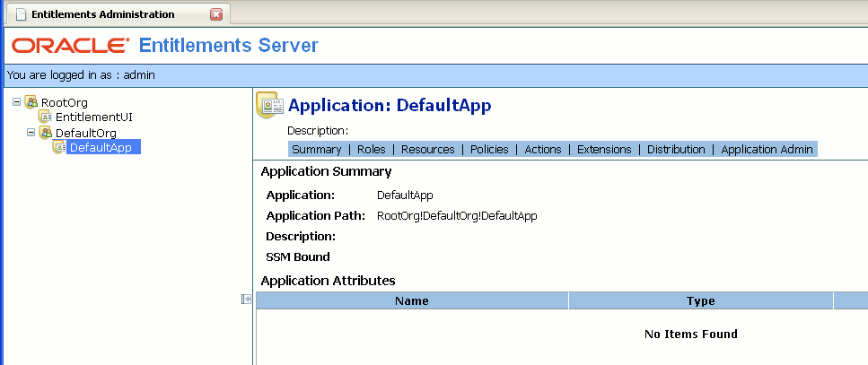868x365 pixels.
Task: Click the Application: DefaultApp heading
Action: pyautogui.click(x=390, y=105)
